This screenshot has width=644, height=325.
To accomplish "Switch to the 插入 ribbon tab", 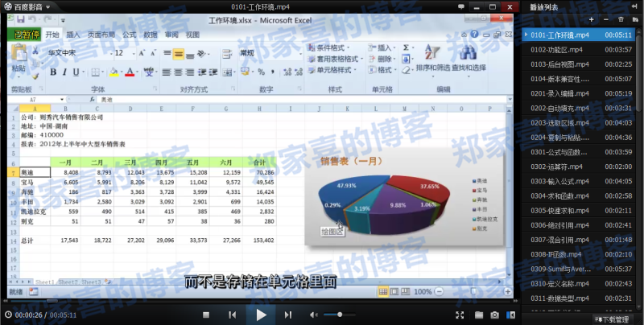I will pyautogui.click(x=73, y=35).
